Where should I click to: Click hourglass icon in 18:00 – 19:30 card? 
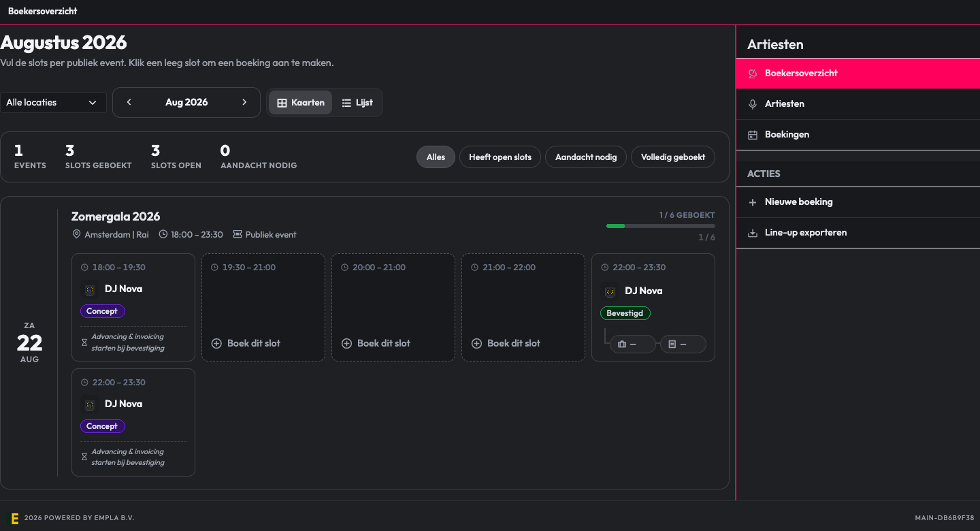point(84,342)
